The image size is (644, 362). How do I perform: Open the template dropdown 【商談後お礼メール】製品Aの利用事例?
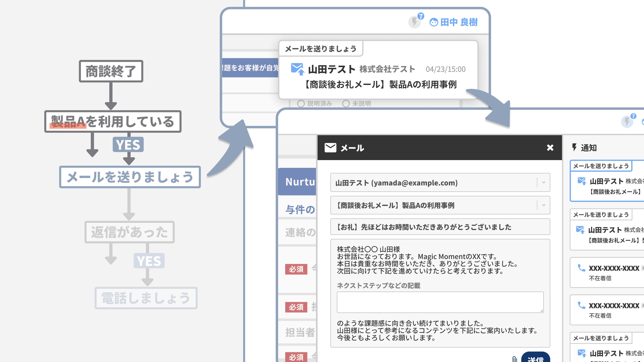[x=440, y=205]
